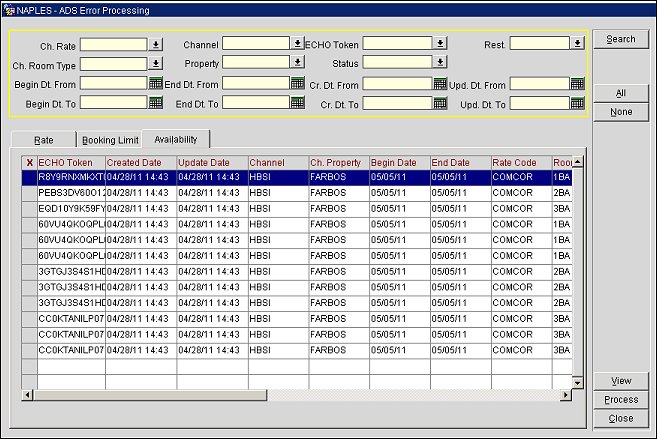Click the Search button
657x439 pixels.
(620, 40)
